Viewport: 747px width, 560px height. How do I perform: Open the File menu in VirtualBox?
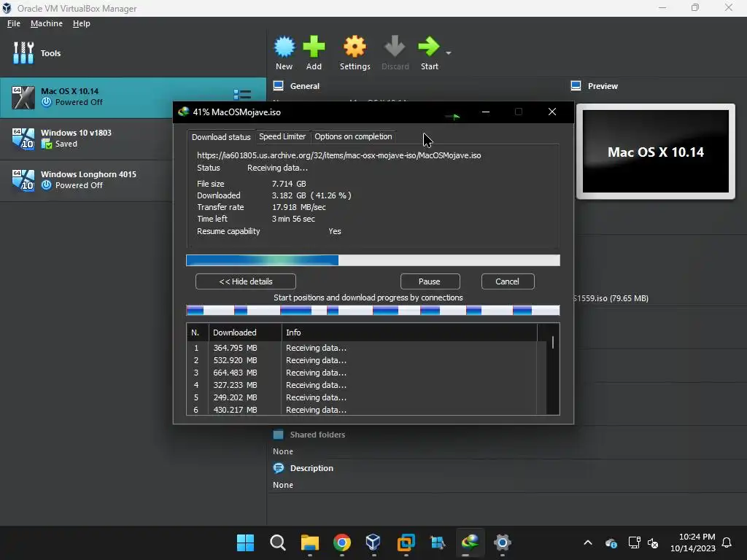(13, 23)
